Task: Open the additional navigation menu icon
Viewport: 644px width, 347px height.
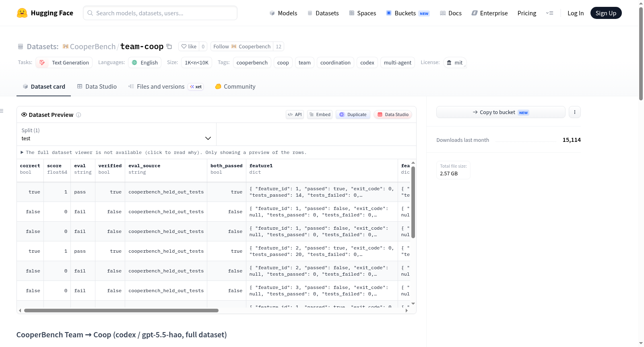Action: pyautogui.click(x=549, y=13)
